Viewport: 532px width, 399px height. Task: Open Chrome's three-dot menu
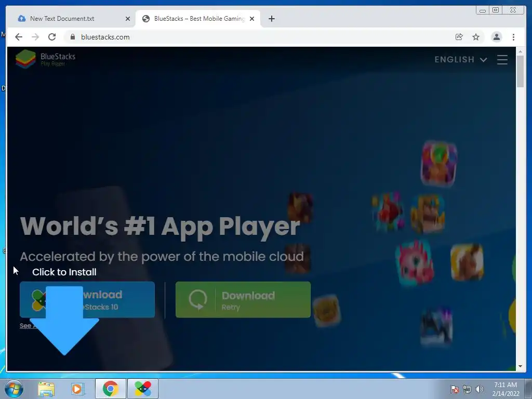513,37
